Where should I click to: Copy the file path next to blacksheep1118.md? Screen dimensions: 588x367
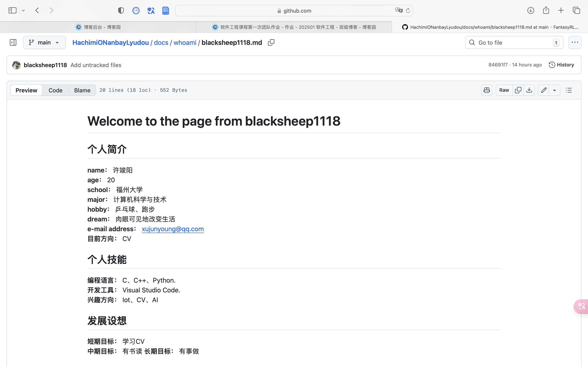tap(271, 42)
